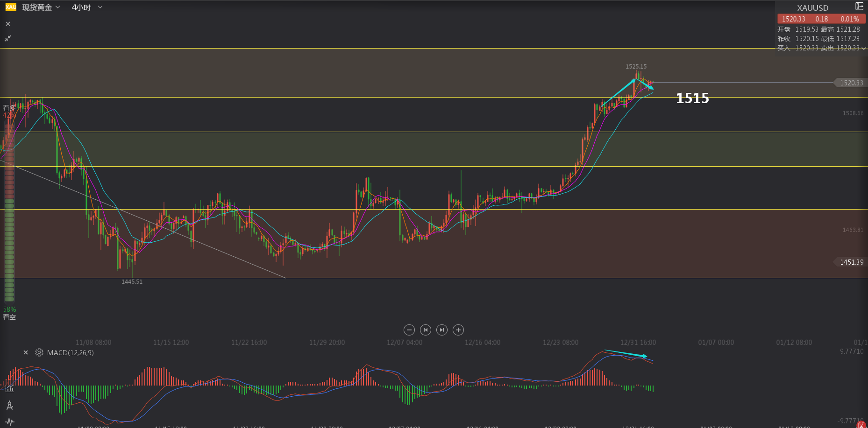Click the zoom out minus button
Viewport: 868px width, 428px height.
[409, 330]
